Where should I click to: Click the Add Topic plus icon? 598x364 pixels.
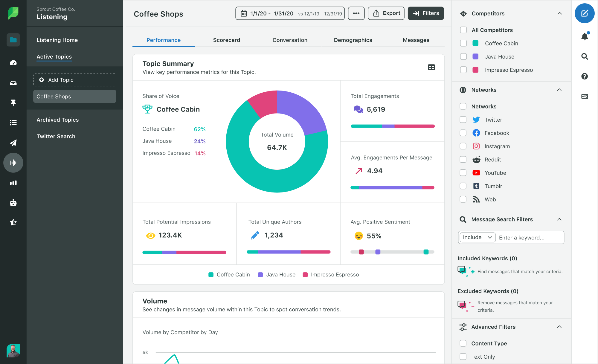pos(42,80)
